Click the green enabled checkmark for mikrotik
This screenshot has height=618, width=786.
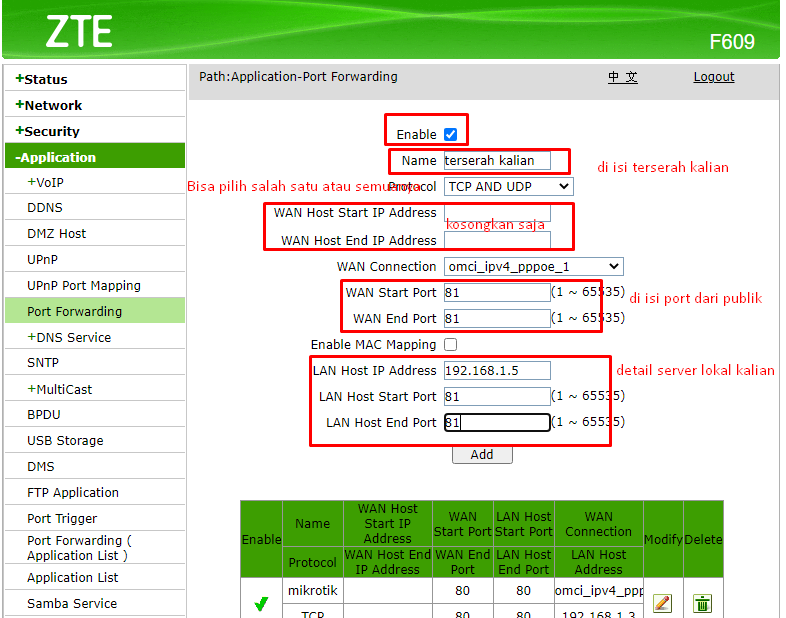pos(261,604)
